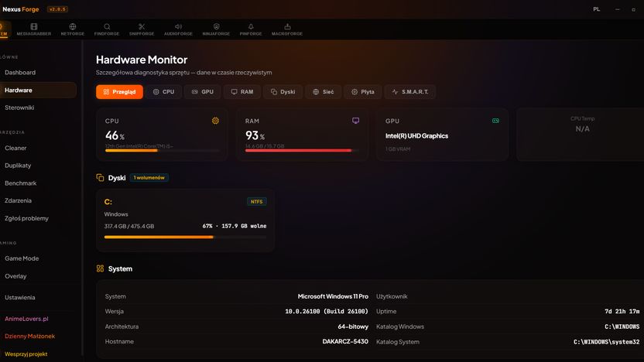Click the 7d 21h 17m uptime value

pos(622,312)
